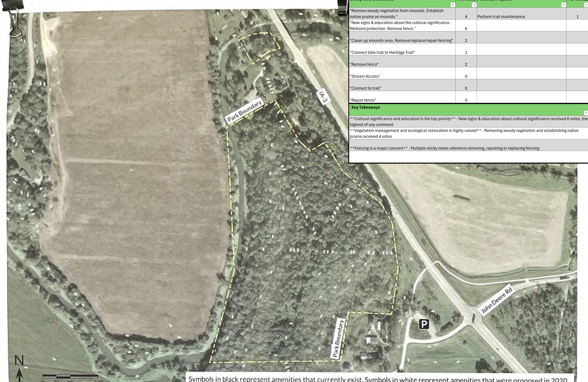The height and width of the screenshot is (382, 588).
Task: Select the "Stream Access" comment cell
Action: pos(402,73)
